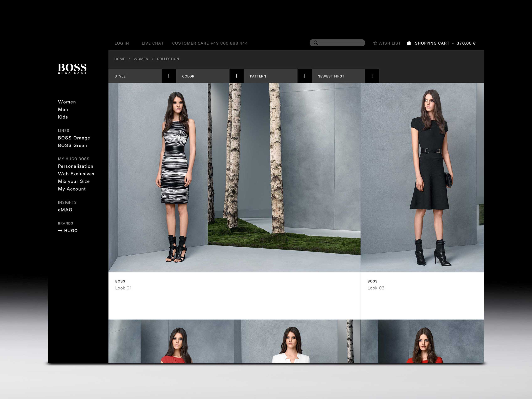Select Kids in the sidebar menu
This screenshot has height=399, width=532.
[63, 117]
